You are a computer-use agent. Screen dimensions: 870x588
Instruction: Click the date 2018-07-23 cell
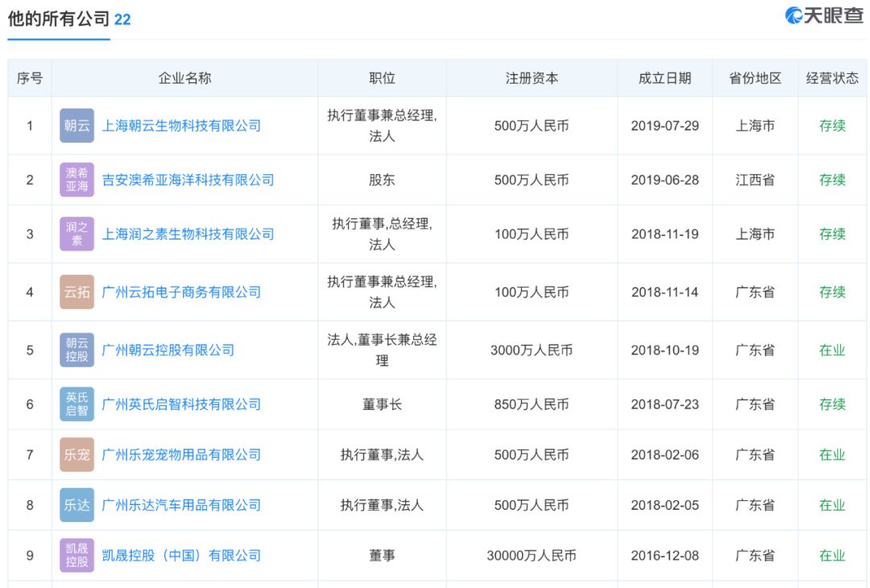(x=665, y=404)
